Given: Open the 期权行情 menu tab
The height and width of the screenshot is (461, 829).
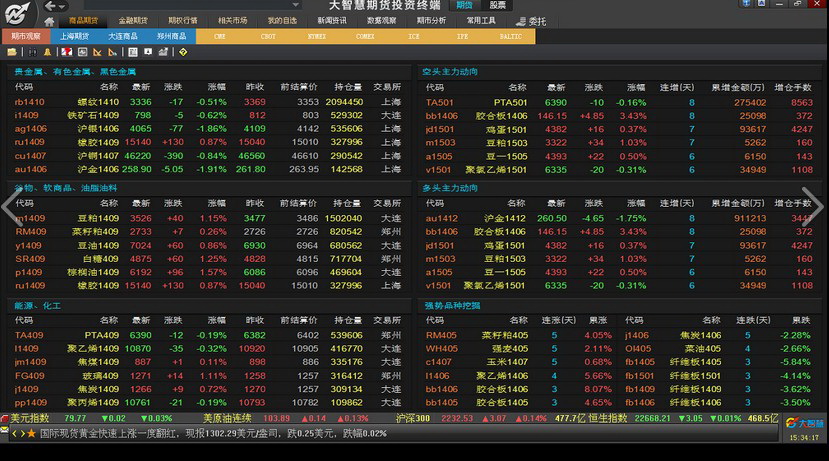Looking at the screenshot, I should [183, 21].
